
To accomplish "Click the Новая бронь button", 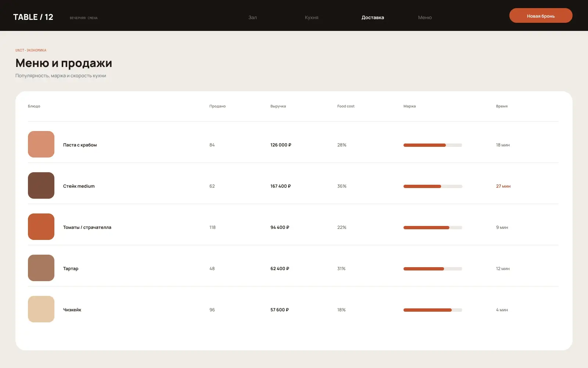I will [x=541, y=15].
